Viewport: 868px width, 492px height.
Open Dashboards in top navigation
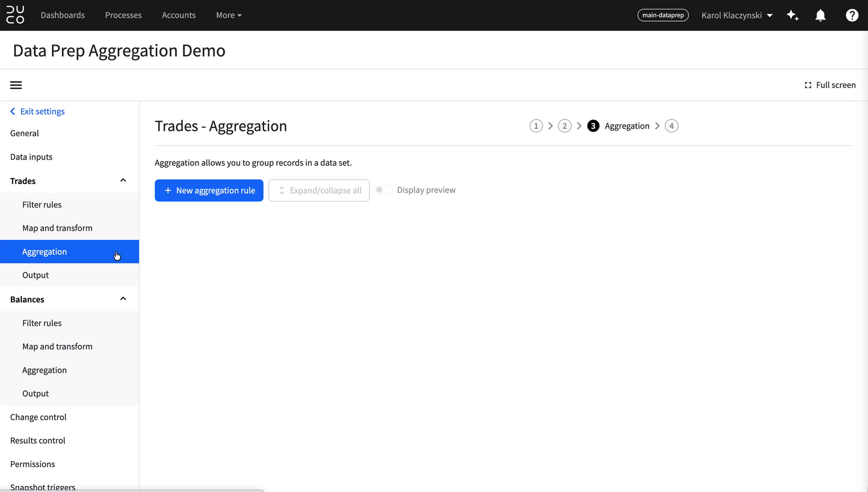62,15
